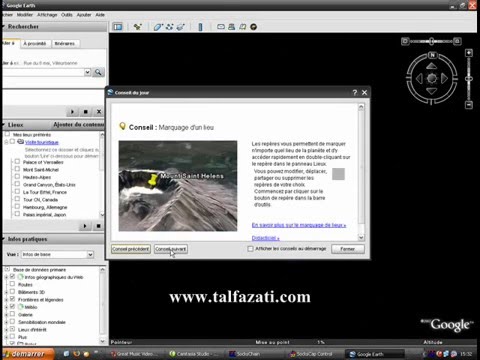Click the Conseil précédent button
The width and height of the screenshot is (480, 360).
click(131, 249)
